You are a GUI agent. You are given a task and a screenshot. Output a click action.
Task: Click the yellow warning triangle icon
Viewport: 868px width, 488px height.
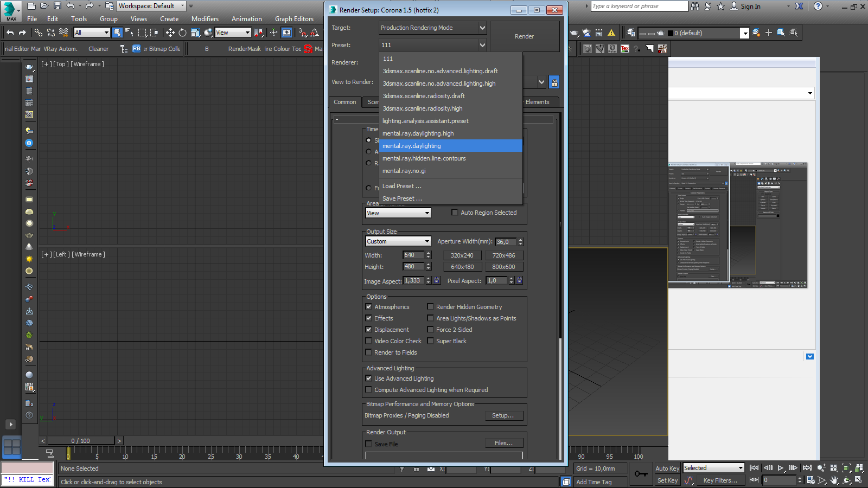point(611,33)
